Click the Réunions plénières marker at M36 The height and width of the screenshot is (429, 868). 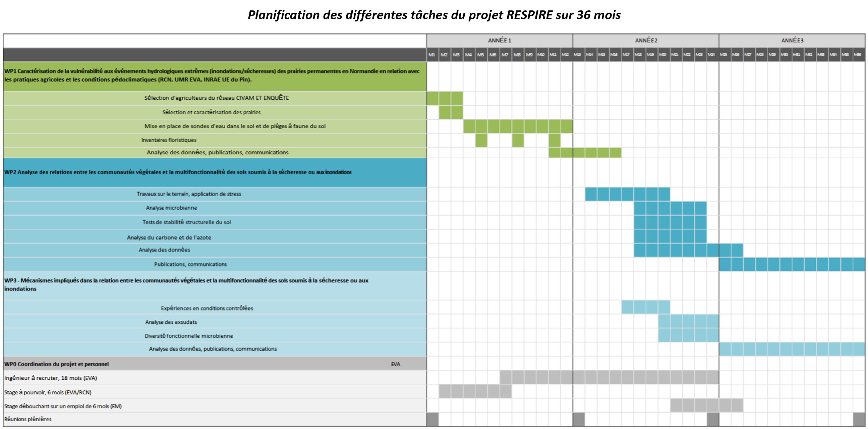(859, 420)
